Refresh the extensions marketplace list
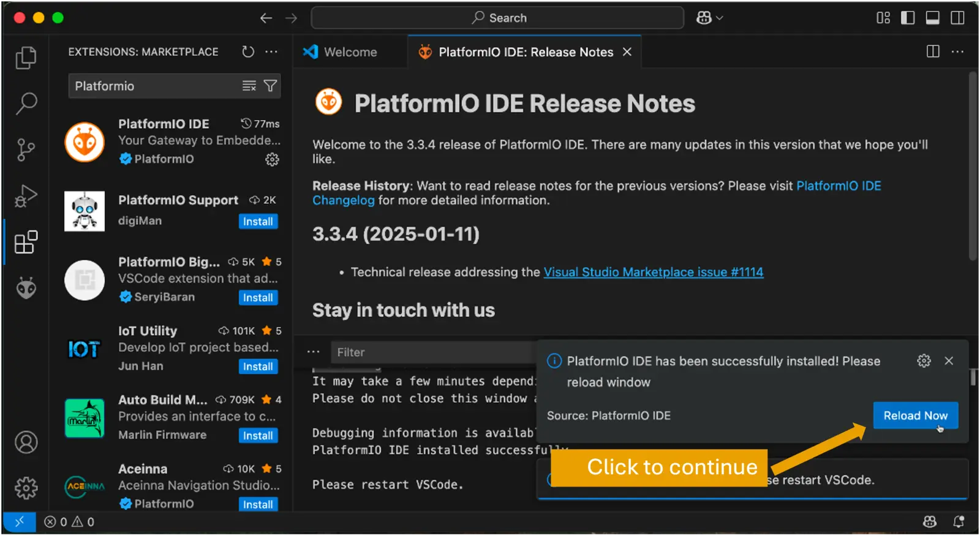 click(248, 52)
